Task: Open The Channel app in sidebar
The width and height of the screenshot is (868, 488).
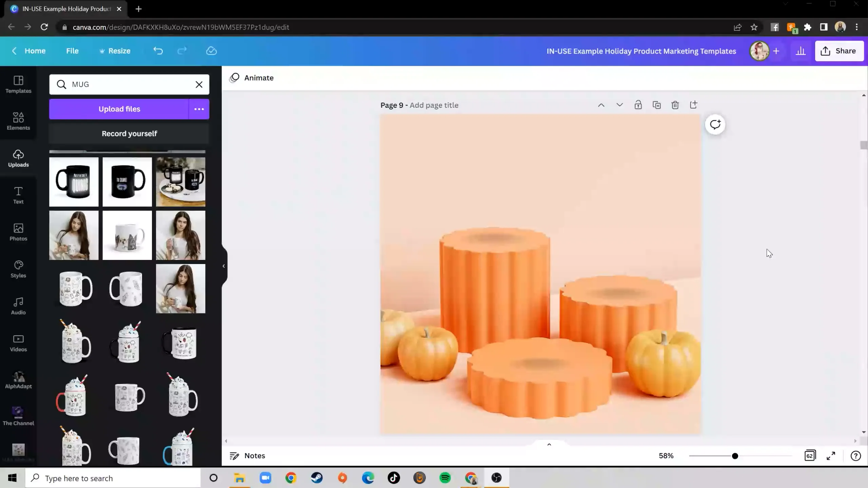Action: tap(18, 417)
